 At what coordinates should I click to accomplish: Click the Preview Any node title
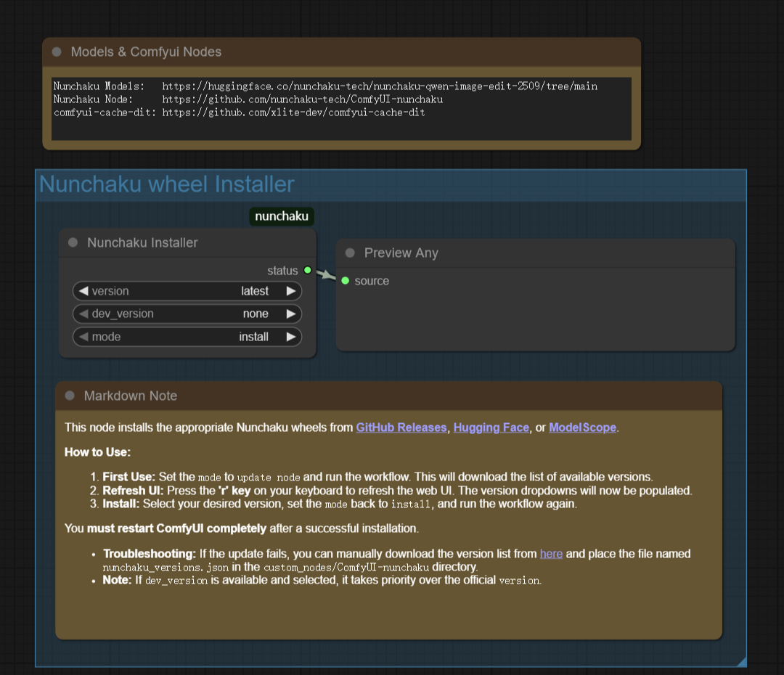tap(401, 253)
